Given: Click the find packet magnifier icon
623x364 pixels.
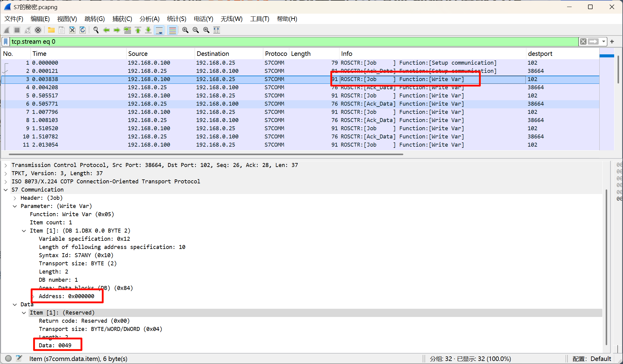Looking at the screenshot, I should tap(96, 30).
